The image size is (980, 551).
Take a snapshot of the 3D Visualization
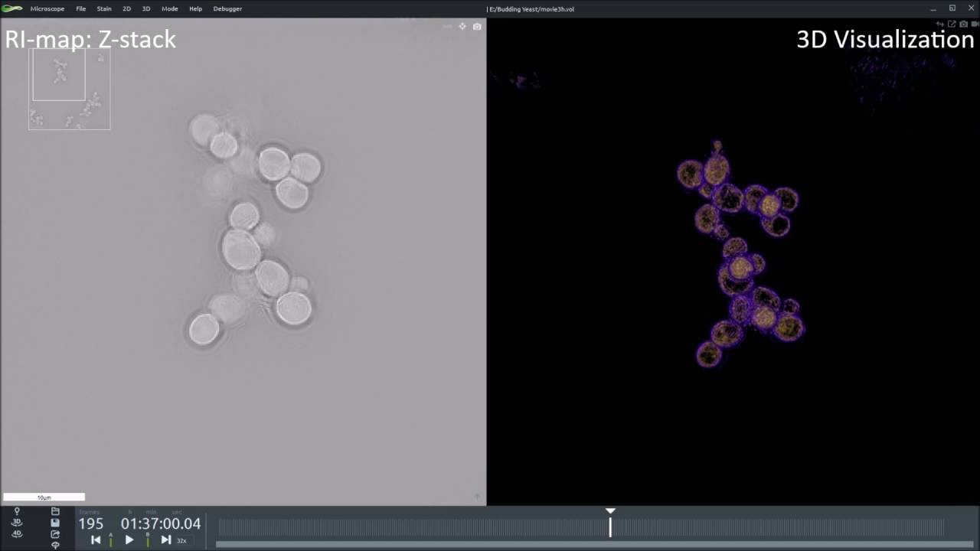[963, 24]
